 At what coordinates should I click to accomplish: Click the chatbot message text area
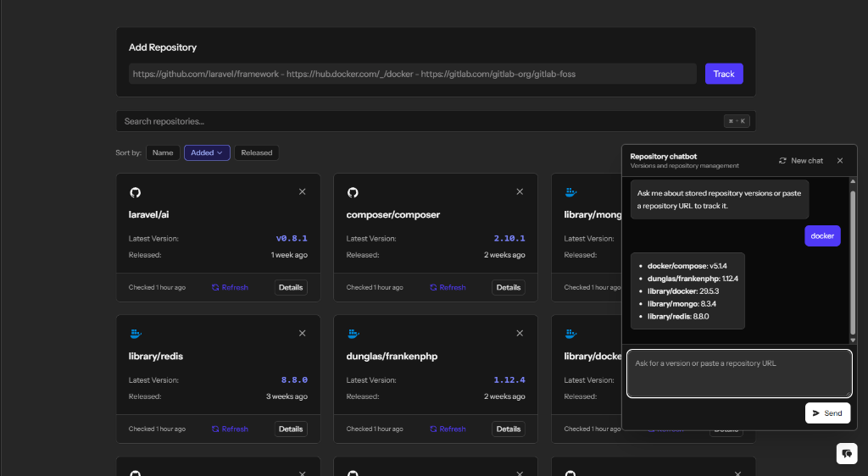coord(739,374)
